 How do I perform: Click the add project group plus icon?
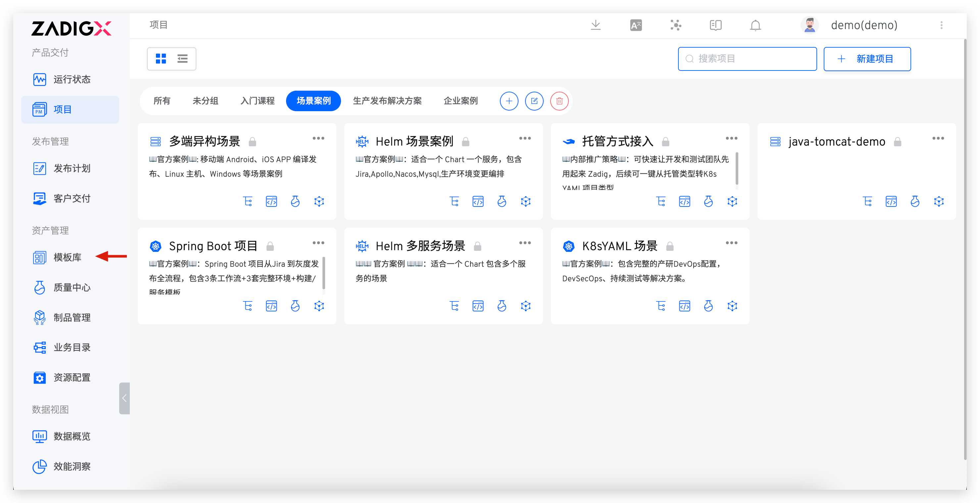tap(509, 101)
